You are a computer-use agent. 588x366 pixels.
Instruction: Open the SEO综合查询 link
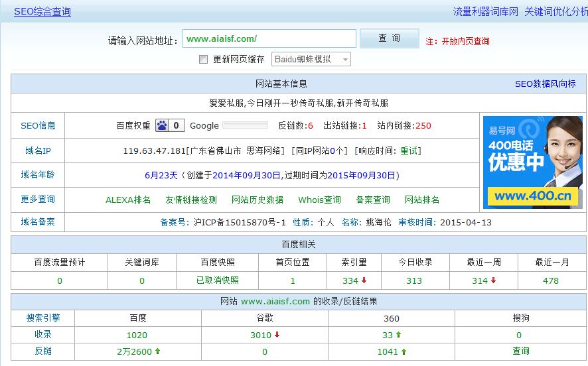tap(42, 12)
